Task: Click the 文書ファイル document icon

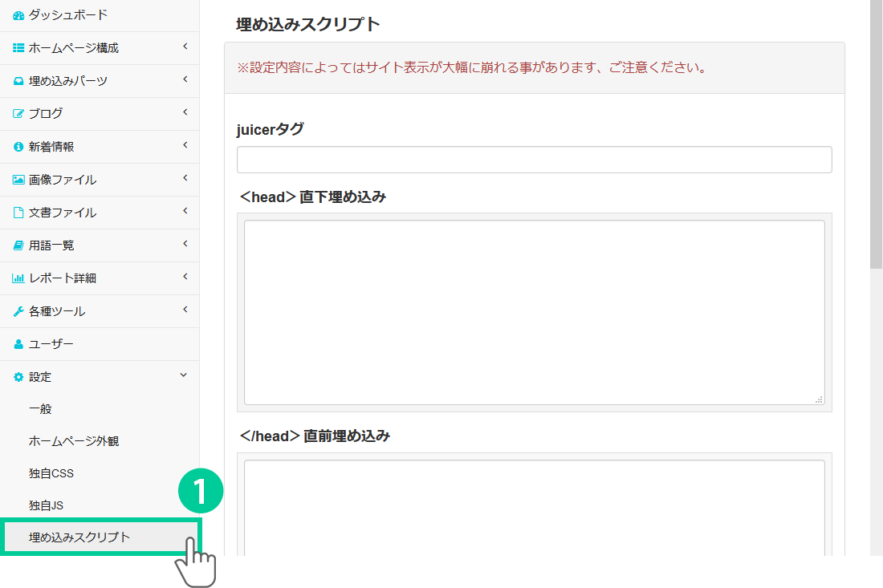Action: [18, 213]
